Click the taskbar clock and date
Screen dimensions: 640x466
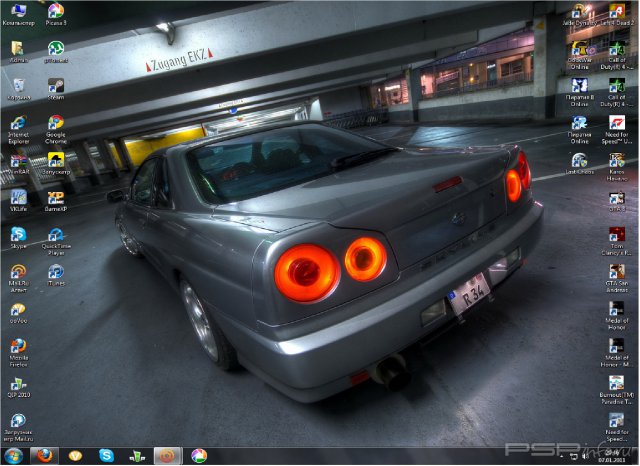pyautogui.click(x=612, y=456)
